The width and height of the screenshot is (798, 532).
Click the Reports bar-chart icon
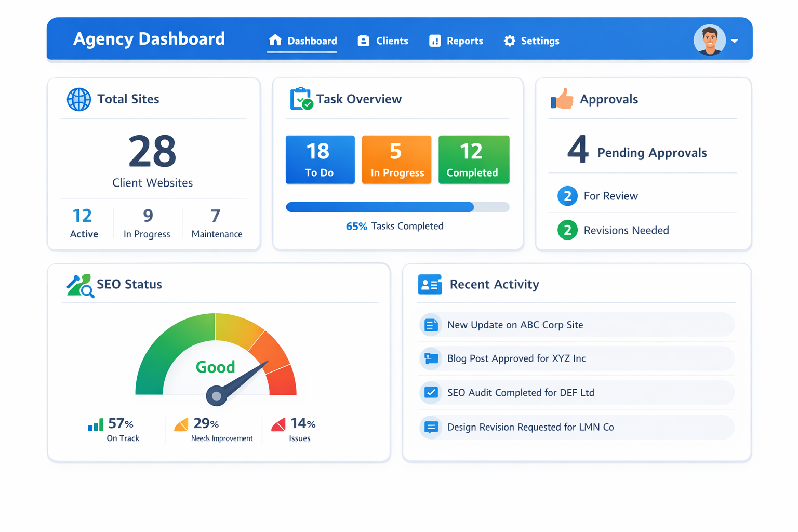(434, 41)
